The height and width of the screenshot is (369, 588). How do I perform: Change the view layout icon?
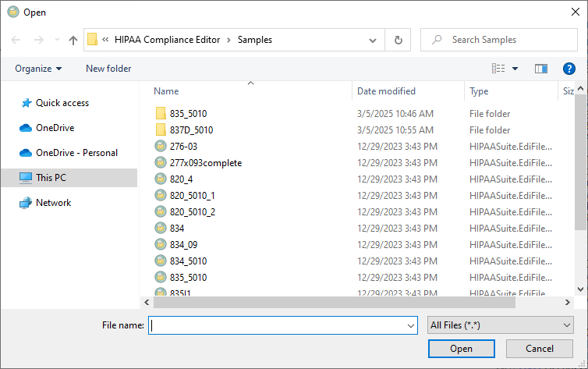pyautogui.click(x=498, y=68)
